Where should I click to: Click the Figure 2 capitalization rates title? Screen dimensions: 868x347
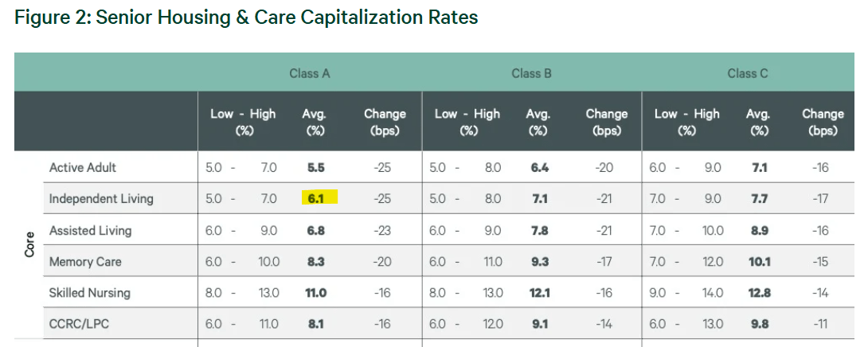[246, 18]
